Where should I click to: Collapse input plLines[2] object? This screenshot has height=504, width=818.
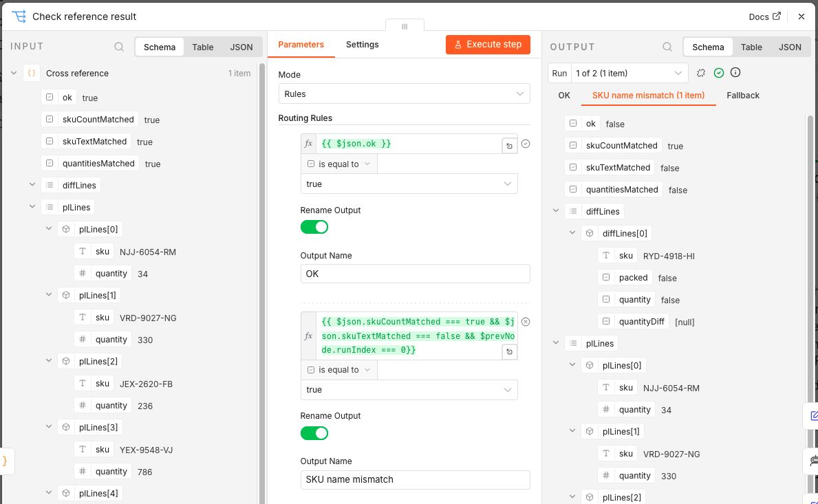49,360
